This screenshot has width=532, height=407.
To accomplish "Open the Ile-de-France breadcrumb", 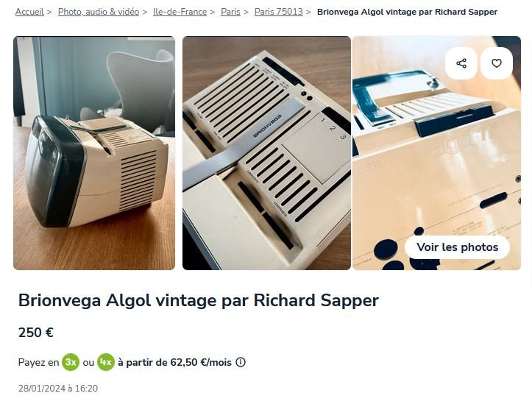I will [x=180, y=12].
